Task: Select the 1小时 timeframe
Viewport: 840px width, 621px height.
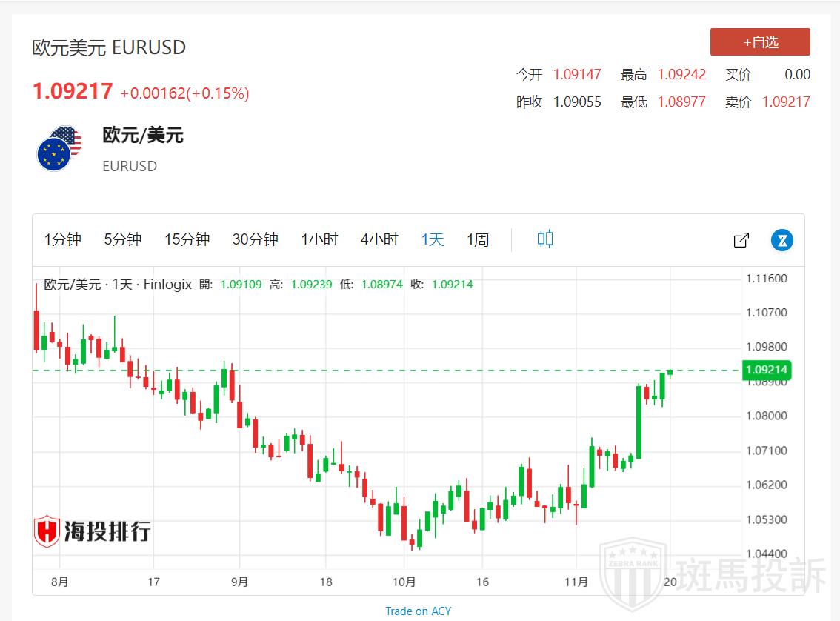Action: point(319,239)
